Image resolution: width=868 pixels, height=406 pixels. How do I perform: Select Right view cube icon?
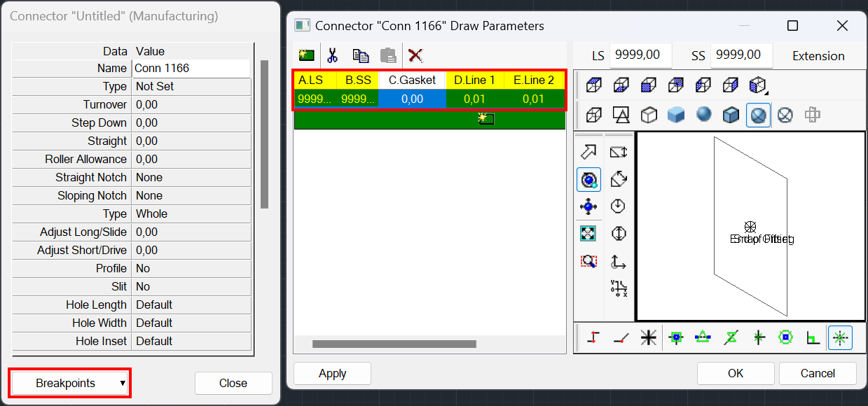[731, 85]
